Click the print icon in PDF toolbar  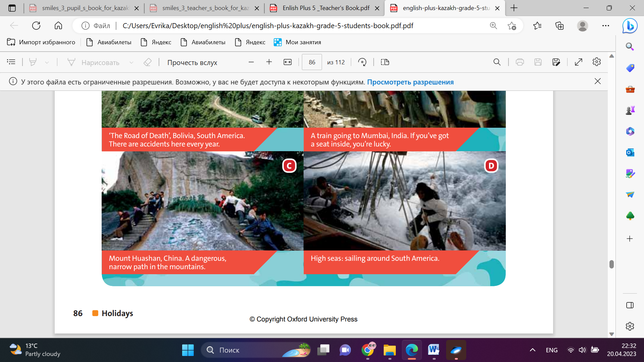coord(520,62)
